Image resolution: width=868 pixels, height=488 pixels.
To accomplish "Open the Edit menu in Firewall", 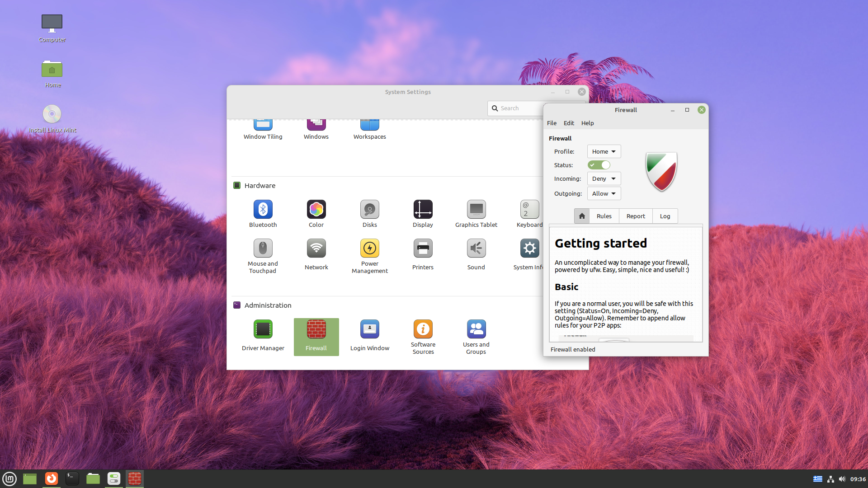I will pyautogui.click(x=569, y=123).
